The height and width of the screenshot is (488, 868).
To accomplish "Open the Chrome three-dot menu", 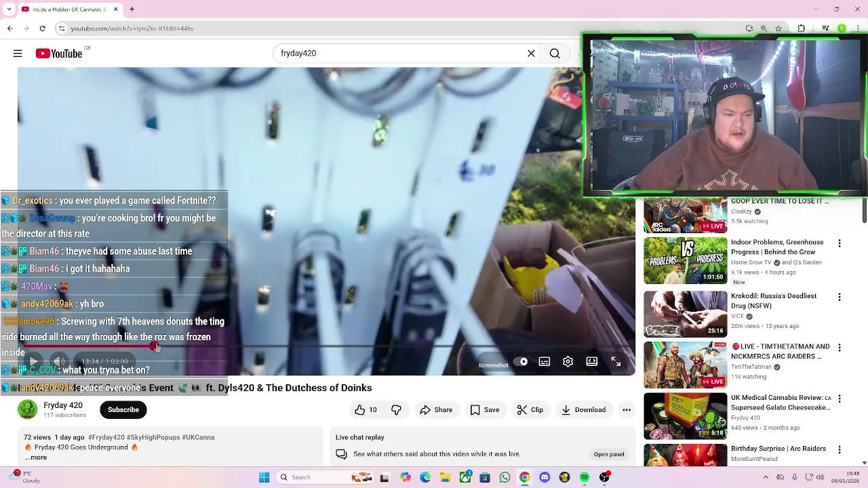I will coord(857,28).
